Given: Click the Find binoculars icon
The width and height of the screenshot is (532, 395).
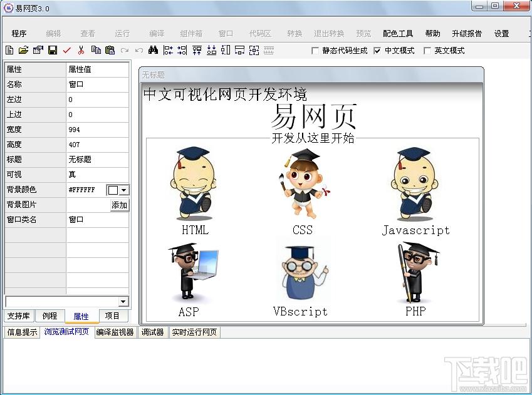Looking at the screenshot, I should (153, 51).
